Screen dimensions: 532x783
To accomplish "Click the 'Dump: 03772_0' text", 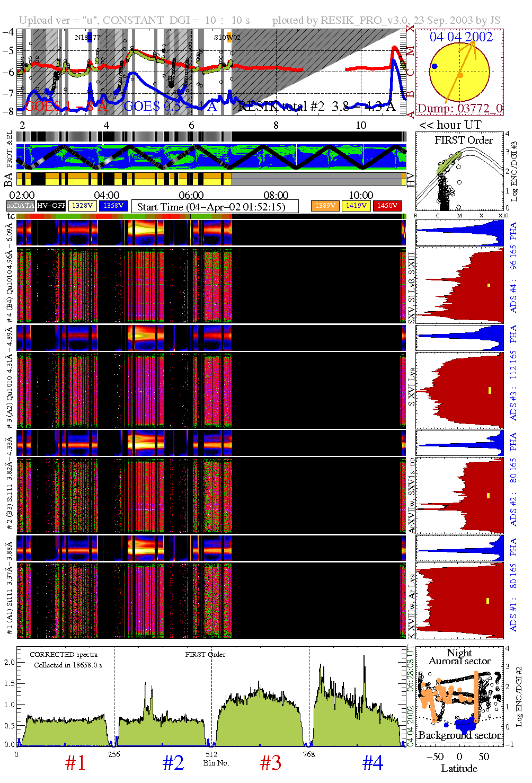I will pos(459,109).
